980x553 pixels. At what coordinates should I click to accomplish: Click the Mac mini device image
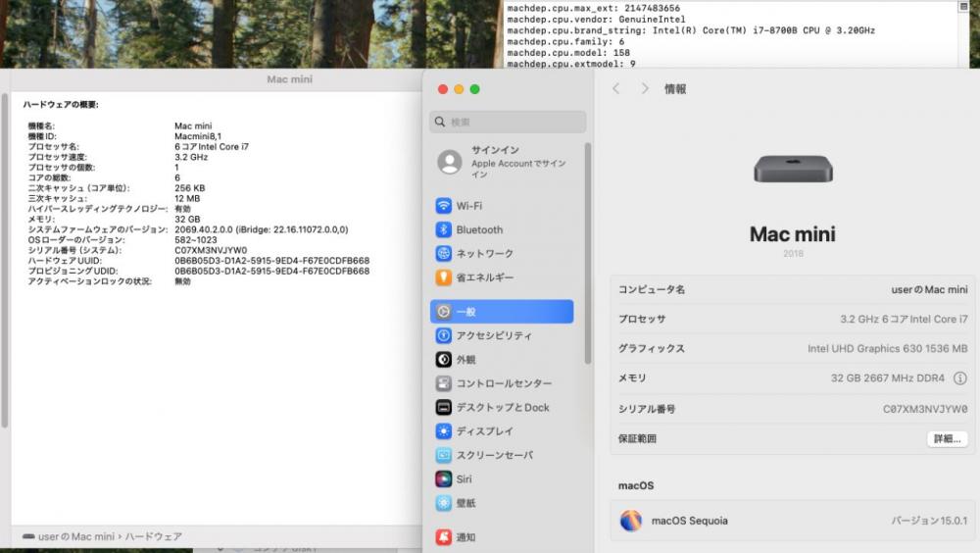coord(793,169)
